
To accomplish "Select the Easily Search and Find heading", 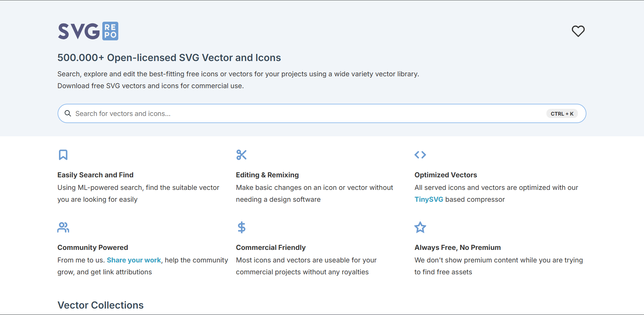I will click(95, 175).
